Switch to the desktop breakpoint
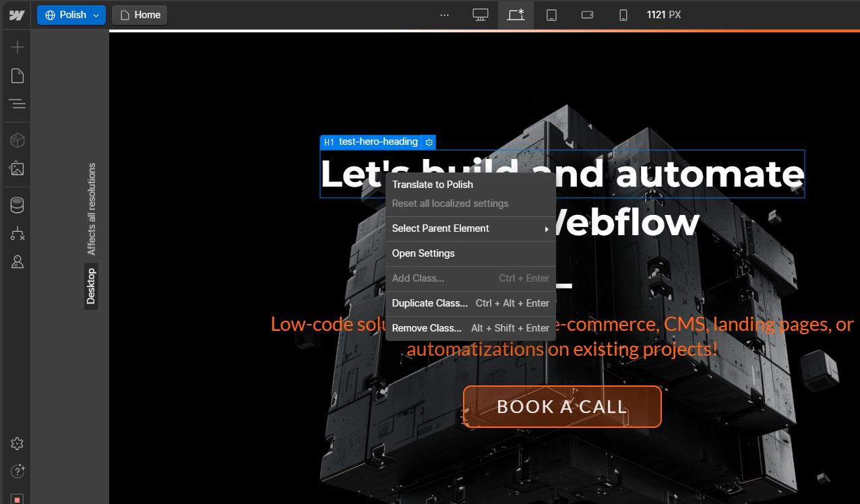This screenshot has height=504, width=860. click(x=480, y=15)
